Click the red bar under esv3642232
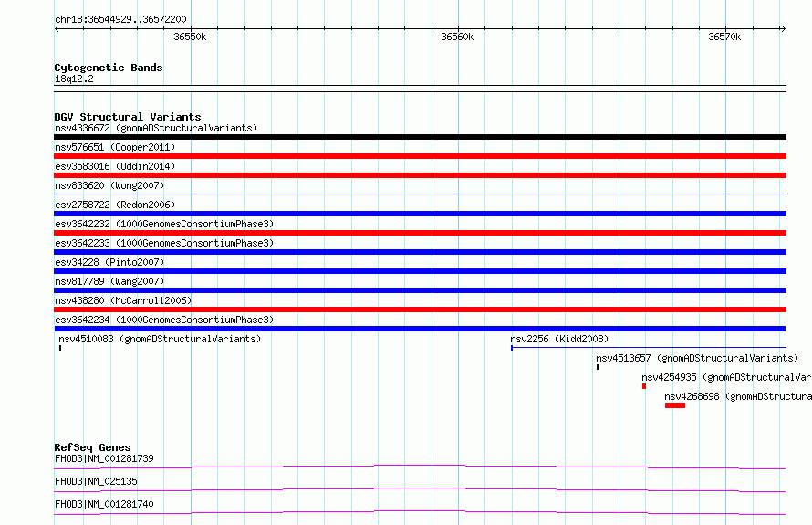Screen dimensions: 812x525 click(x=420, y=233)
